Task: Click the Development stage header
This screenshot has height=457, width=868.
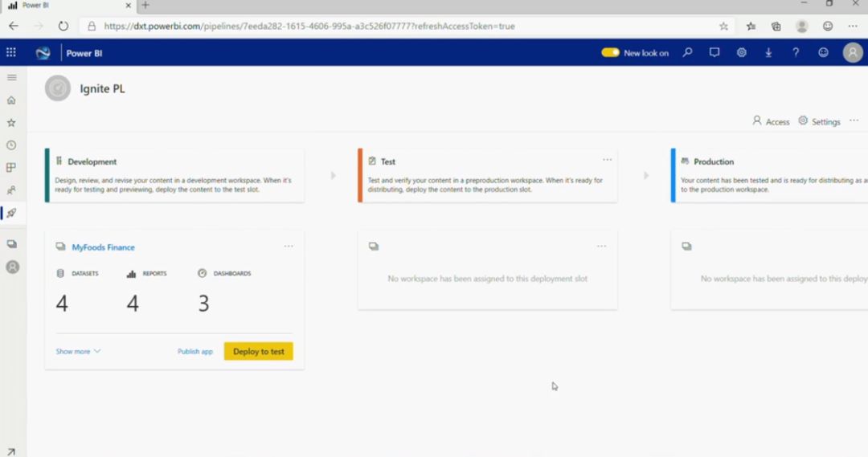Action: (x=92, y=161)
